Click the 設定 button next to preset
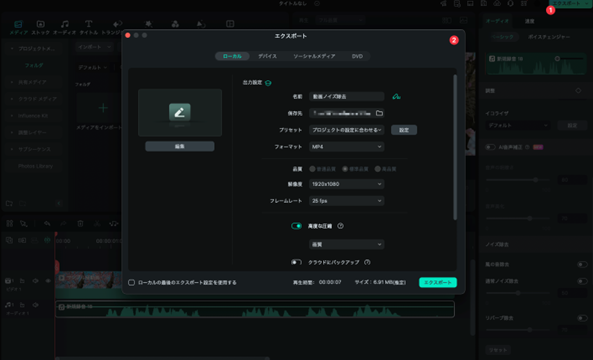Image resolution: width=593 pixels, height=360 pixels. click(x=404, y=130)
